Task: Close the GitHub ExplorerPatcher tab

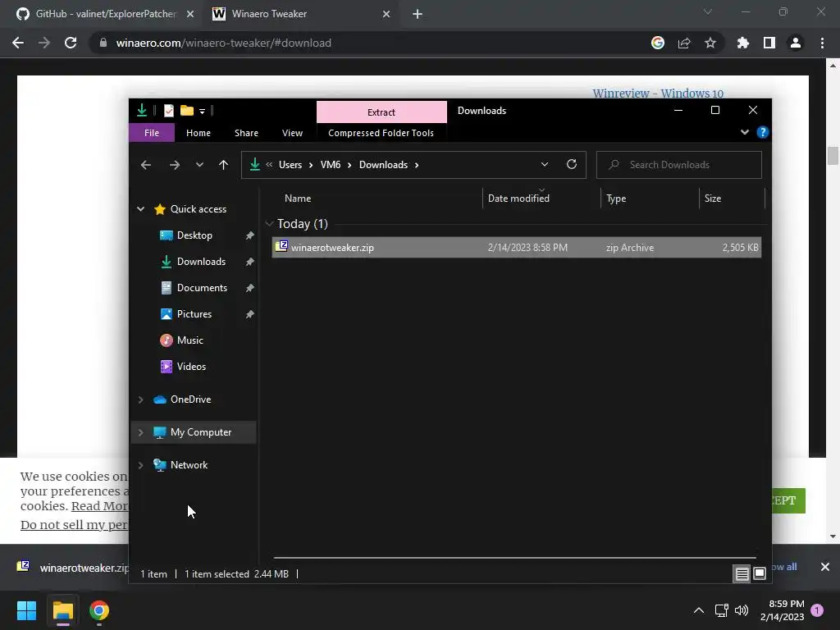Action: [190, 14]
